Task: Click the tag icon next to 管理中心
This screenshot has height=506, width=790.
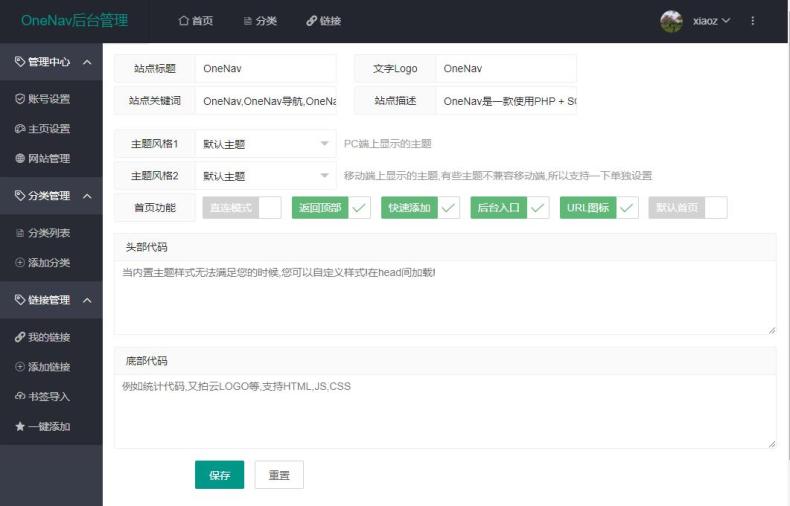Action: 20,61
